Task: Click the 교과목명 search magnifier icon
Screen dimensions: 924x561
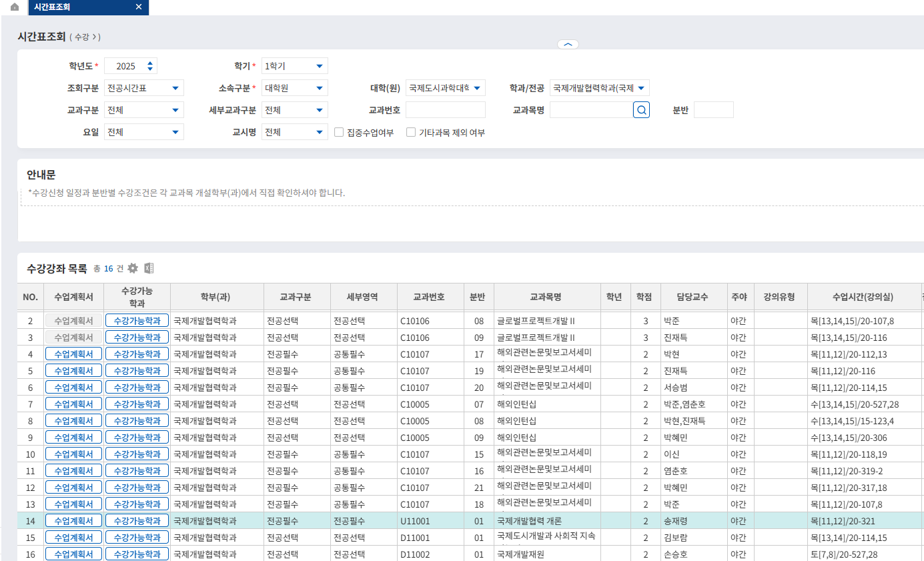Action: pyautogui.click(x=641, y=110)
